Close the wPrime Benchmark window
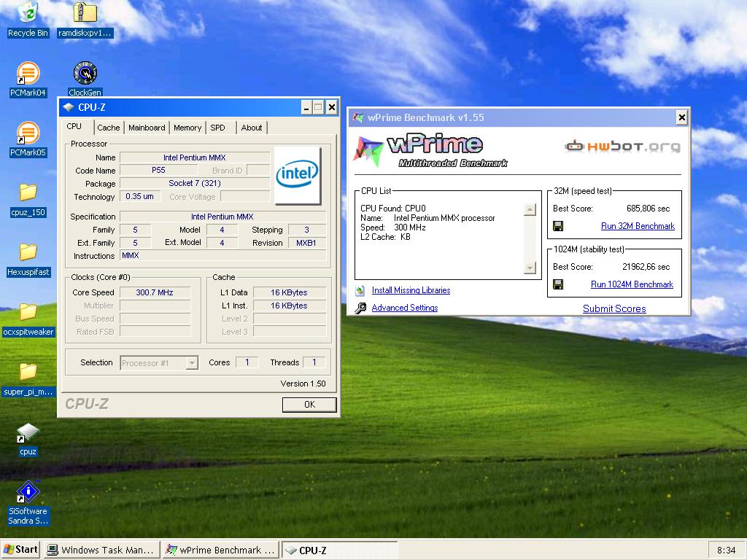The image size is (747, 560). coord(682,117)
